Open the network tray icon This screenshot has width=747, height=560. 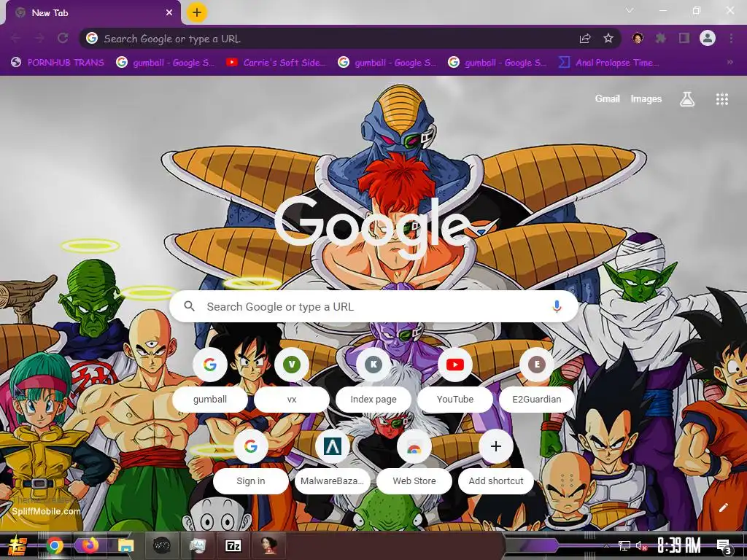coord(624,545)
